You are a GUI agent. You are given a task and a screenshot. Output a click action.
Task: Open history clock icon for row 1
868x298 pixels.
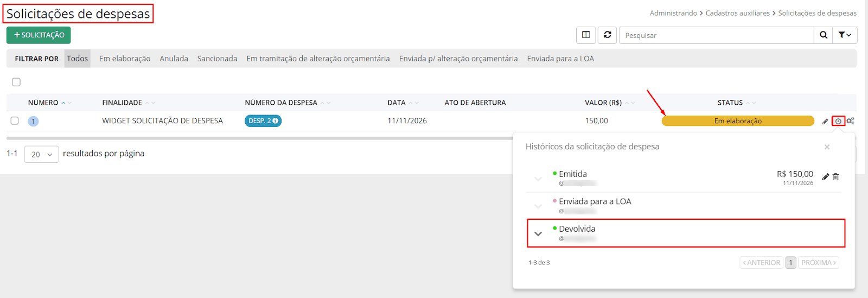coord(838,121)
